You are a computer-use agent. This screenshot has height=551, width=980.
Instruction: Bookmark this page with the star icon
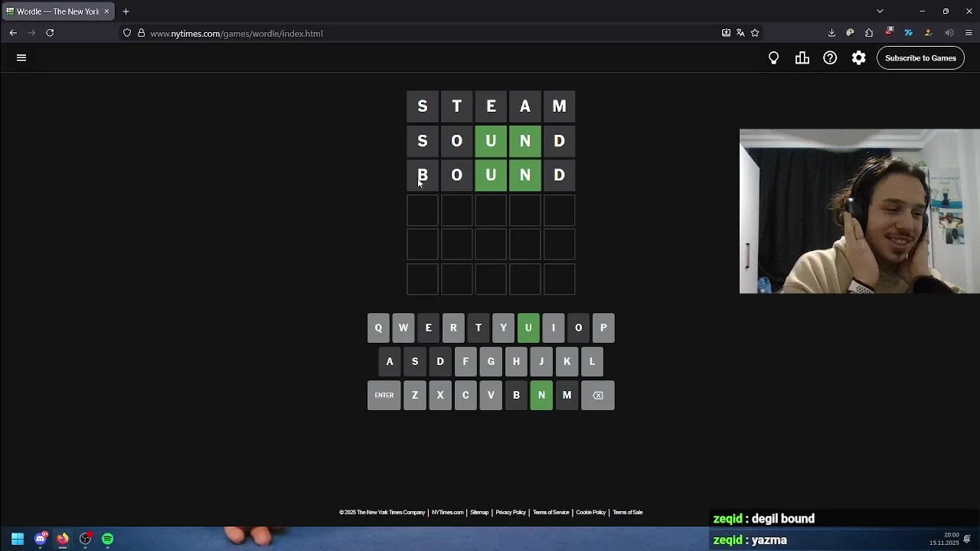point(755,33)
